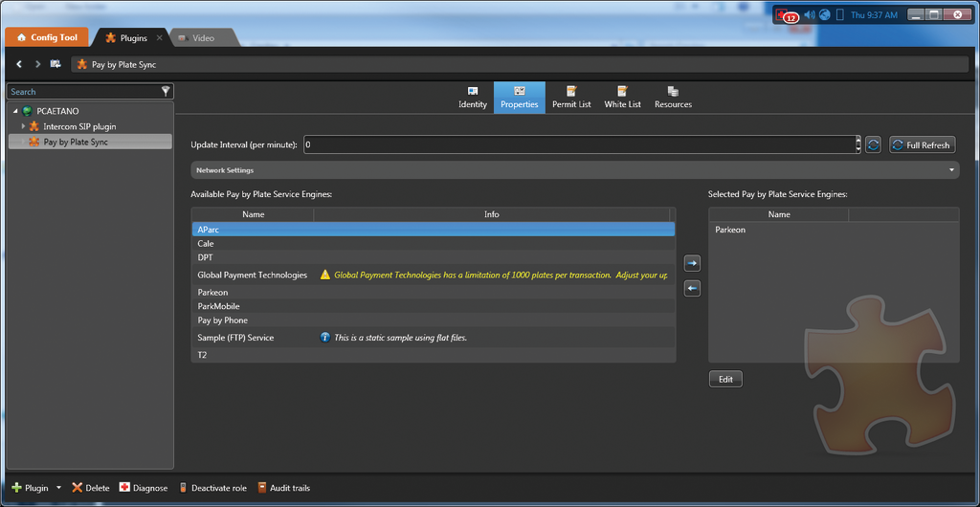This screenshot has height=507, width=980.
Task: Click the add Plugin button
Action: click(x=30, y=488)
